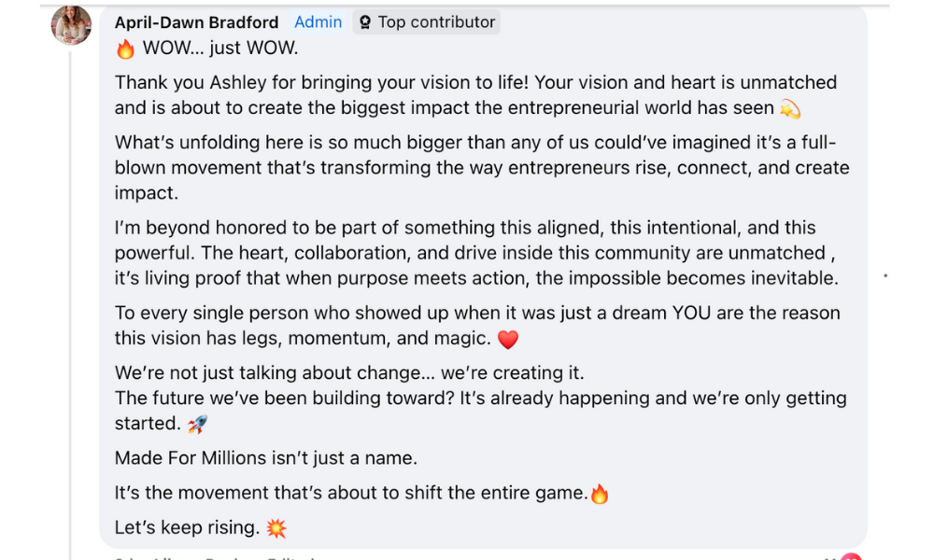Click the dizzy star emoji after 'has seen'
The image size is (934, 560).
coord(790,109)
